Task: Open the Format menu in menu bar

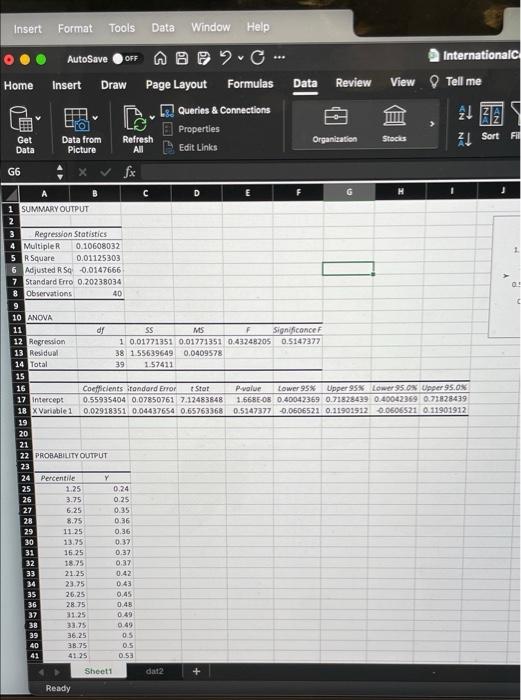Action: [75, 29]
